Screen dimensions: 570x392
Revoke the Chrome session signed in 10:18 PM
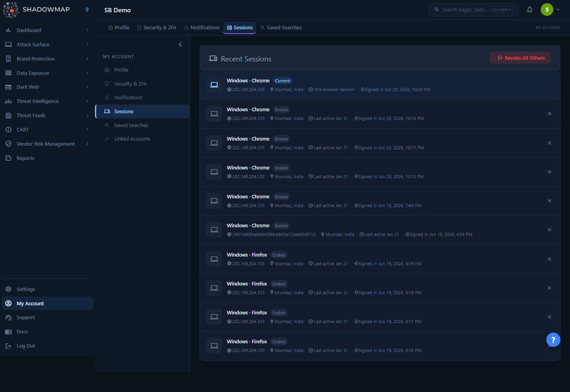[549, 114]
